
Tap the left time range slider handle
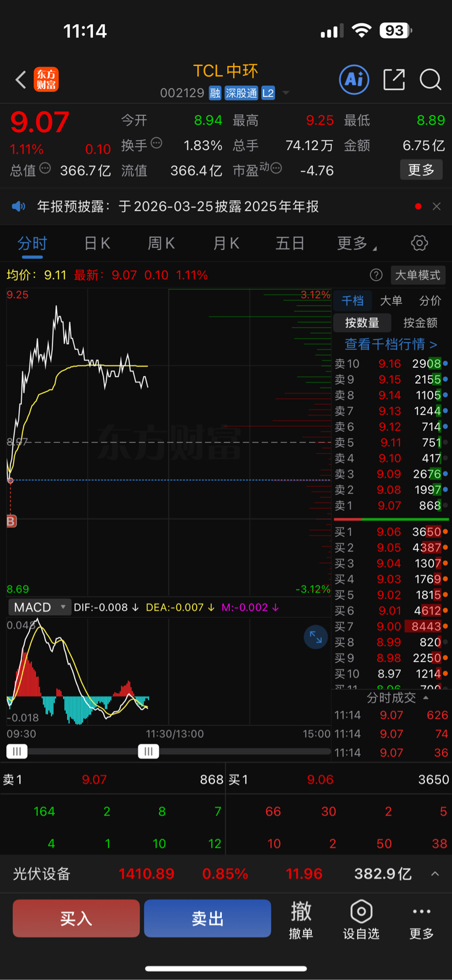(x=17, y=751)
